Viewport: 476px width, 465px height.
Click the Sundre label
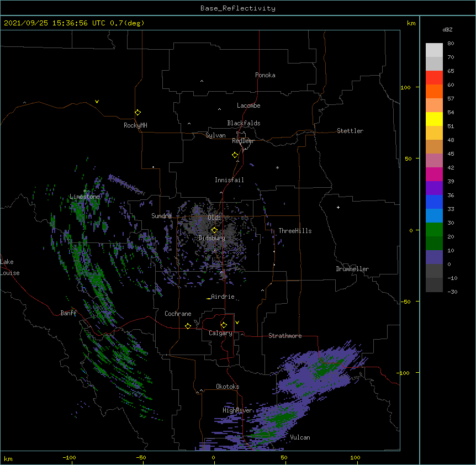[161, 216]
